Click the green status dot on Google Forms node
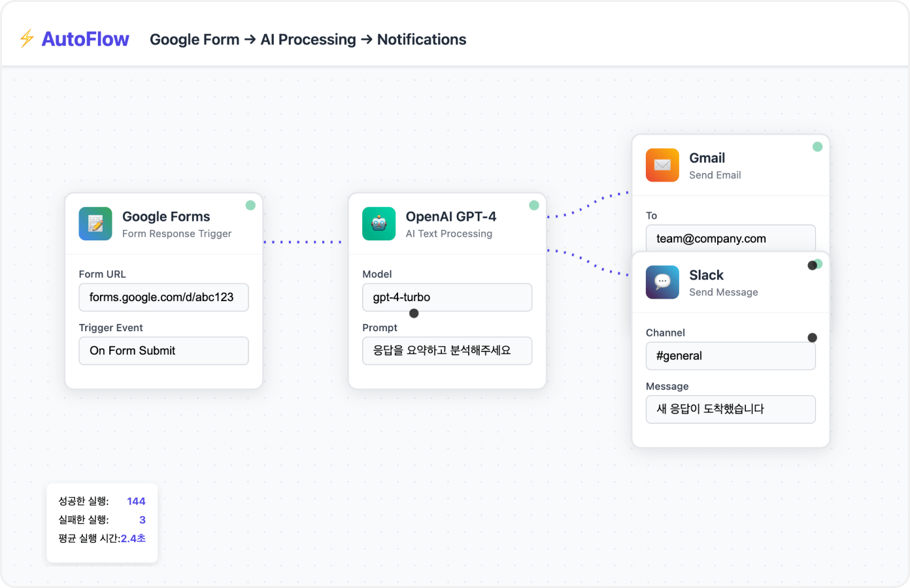The image size is (910, 588). point(250,205)
